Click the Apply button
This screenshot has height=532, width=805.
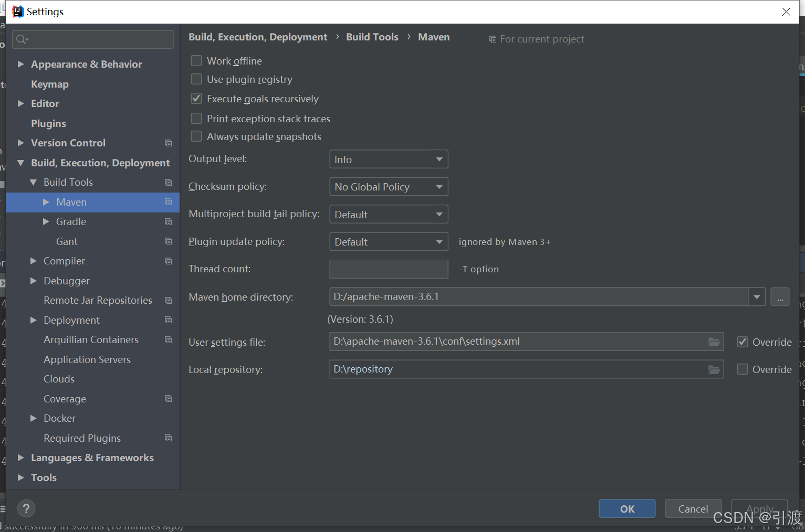[759, 509]
